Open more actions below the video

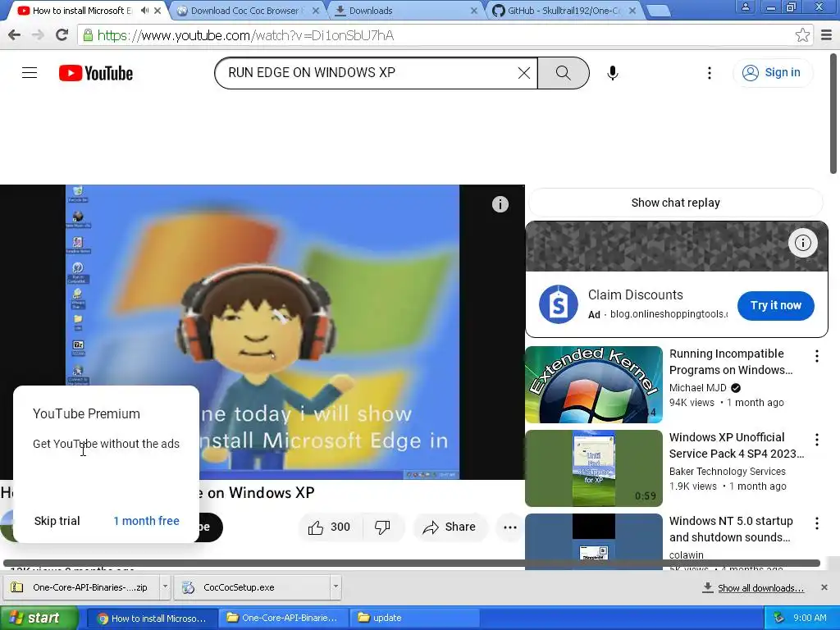coord(510,527)
